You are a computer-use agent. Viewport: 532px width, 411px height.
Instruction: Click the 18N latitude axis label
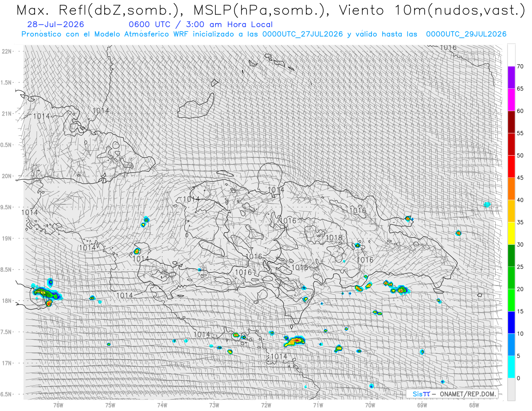click(x=7, y=301)
